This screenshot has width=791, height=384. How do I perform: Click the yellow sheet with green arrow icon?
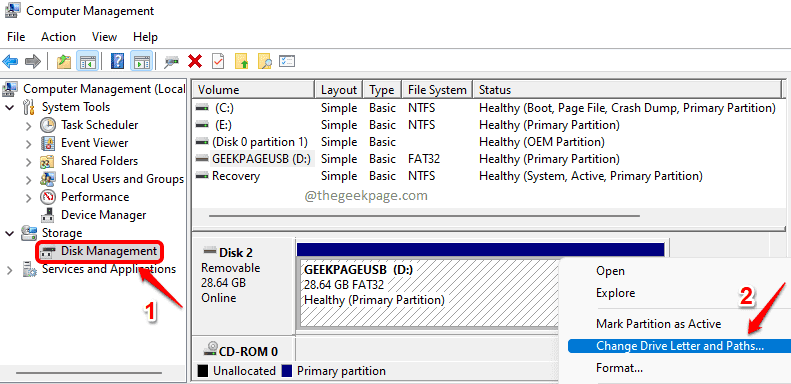click(242, 62)
